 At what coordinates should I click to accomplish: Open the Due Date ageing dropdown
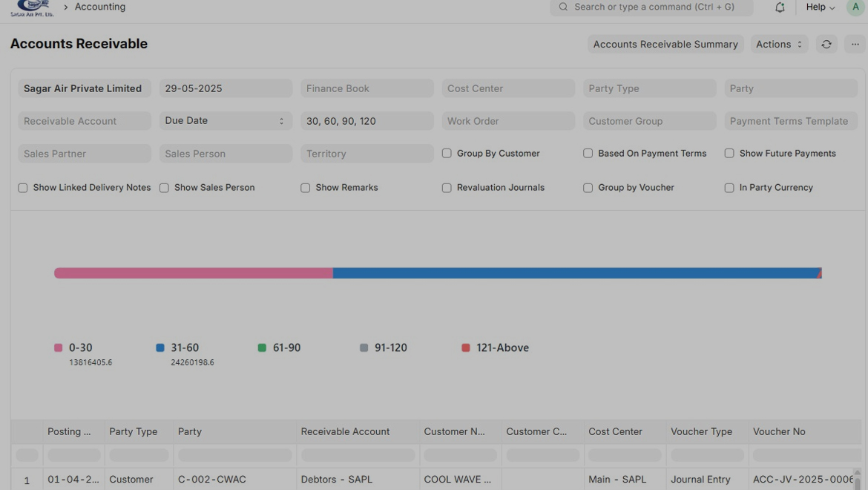tap(226, 121)
